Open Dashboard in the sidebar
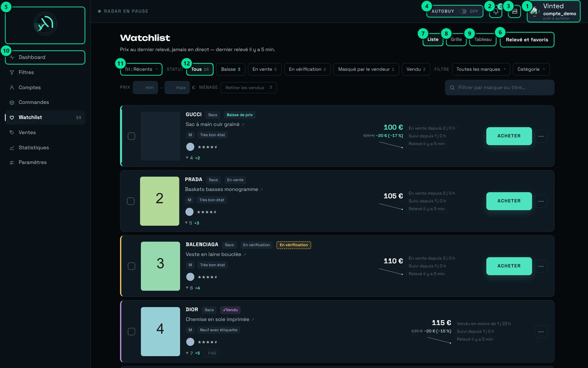 pyautogui.click(x=45, y=57)
